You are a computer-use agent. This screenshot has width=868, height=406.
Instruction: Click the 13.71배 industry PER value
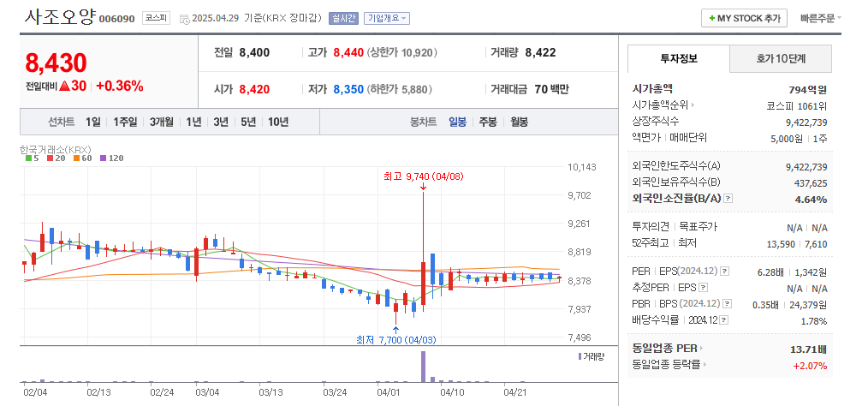[809, 349]
